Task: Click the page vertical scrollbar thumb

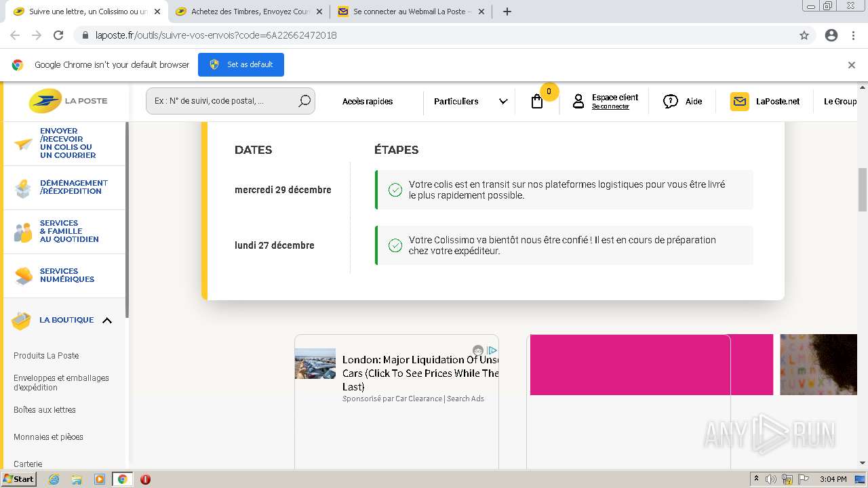Action: 863,190
